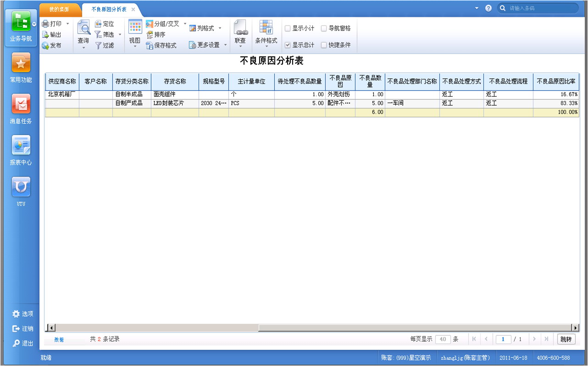588x366 pixels.
Task: Select the 83.33% ratio cell
Action: click(556, 103)
